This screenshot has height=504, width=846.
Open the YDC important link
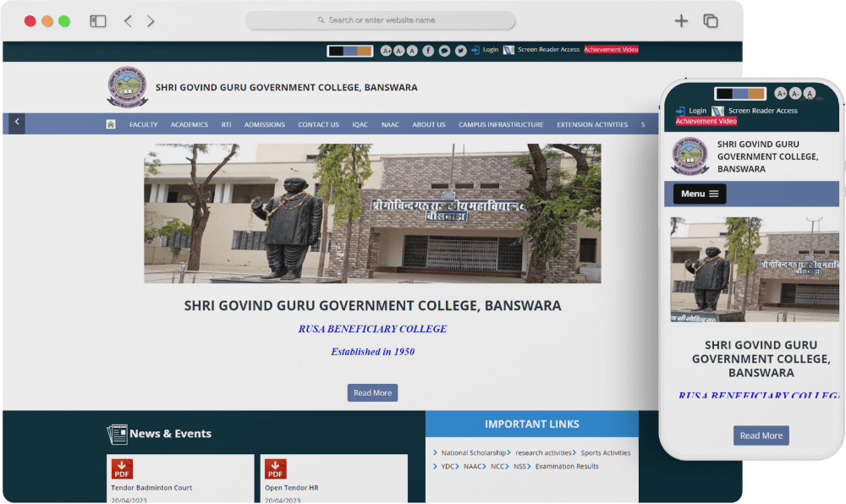448,466
